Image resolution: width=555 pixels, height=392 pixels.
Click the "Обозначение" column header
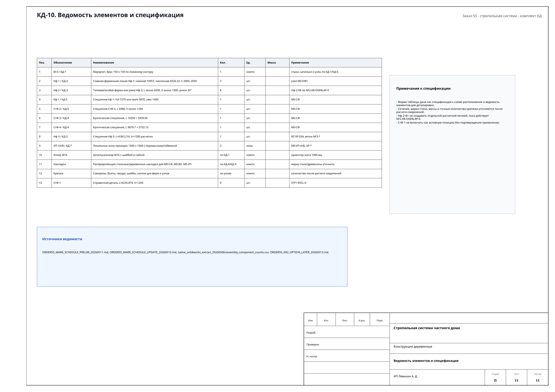pyautogui.click(x=71, y=63)
